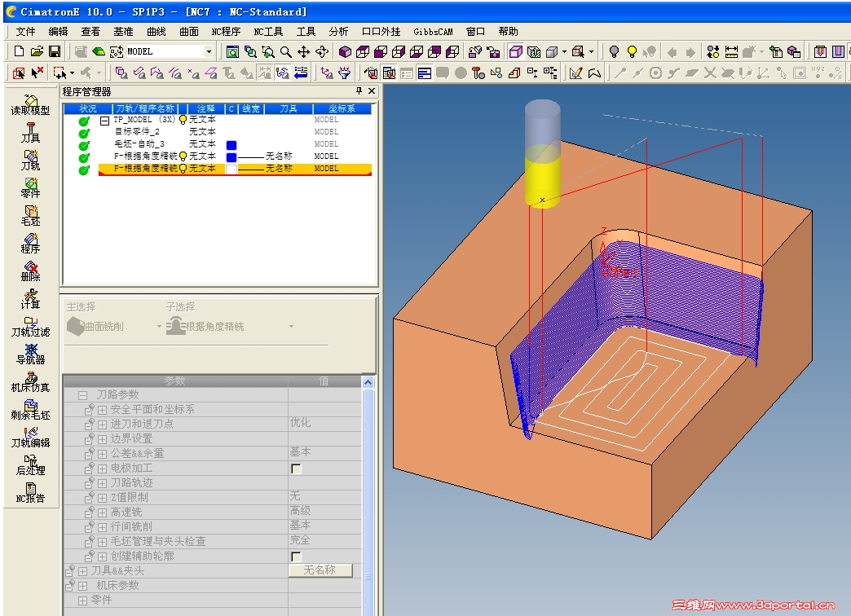Expand 进刀和退刀点 parameters
851x616 pixels.
102,425
